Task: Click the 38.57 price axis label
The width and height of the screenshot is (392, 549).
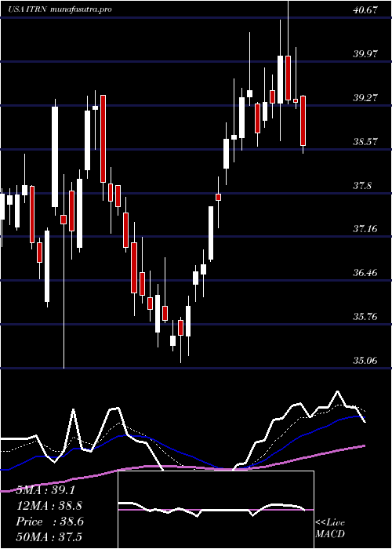Action: 365,142
